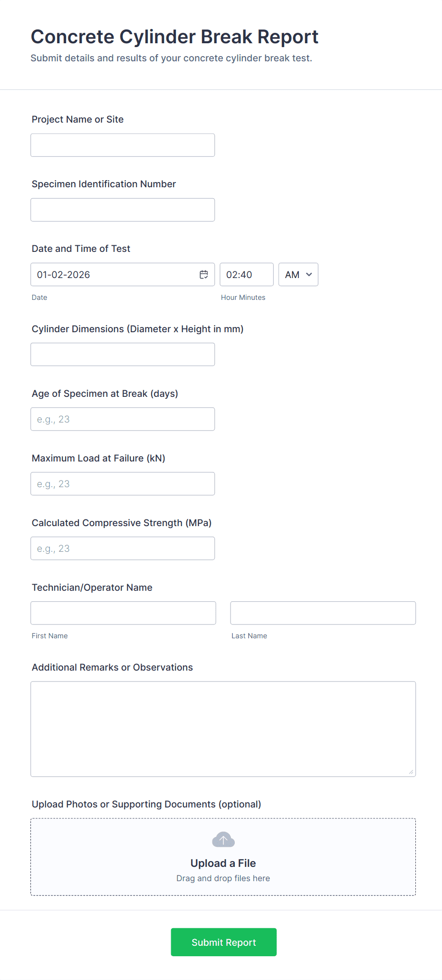Click the First Name input box
Image resolution: width=442 pixels, height=980 pixels.
[123, 613]
